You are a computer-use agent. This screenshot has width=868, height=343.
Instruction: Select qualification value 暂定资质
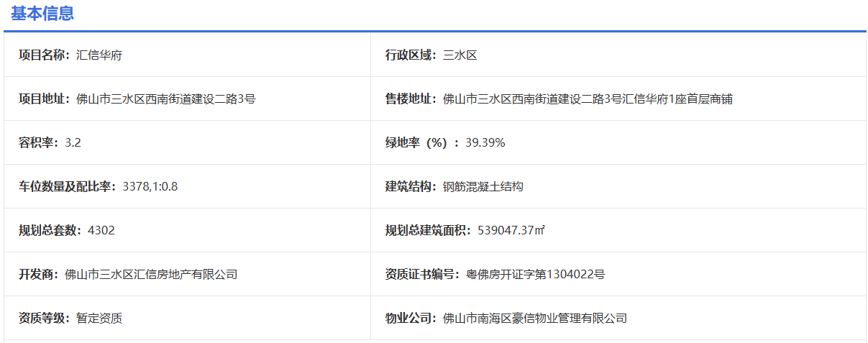coord(99,318)
